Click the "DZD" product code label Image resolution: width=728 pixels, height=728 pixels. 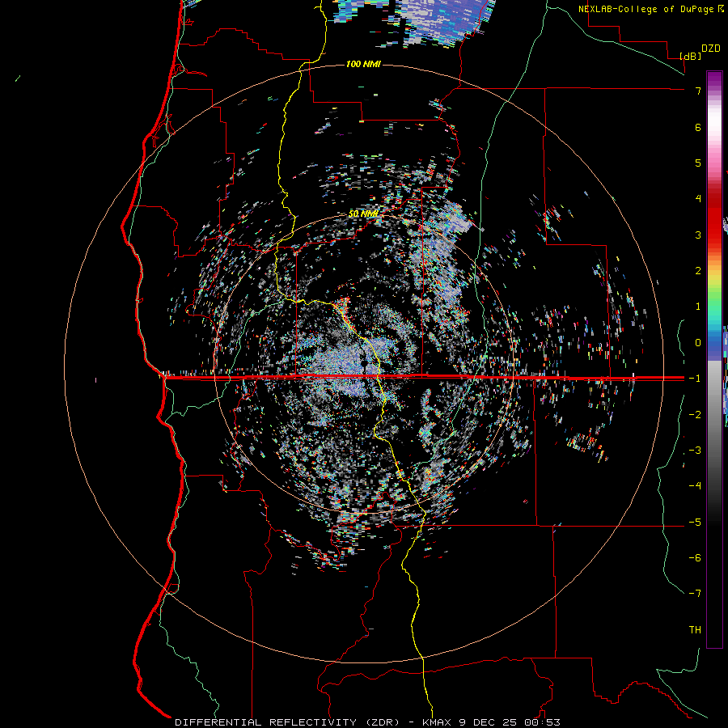click(711, 49)
